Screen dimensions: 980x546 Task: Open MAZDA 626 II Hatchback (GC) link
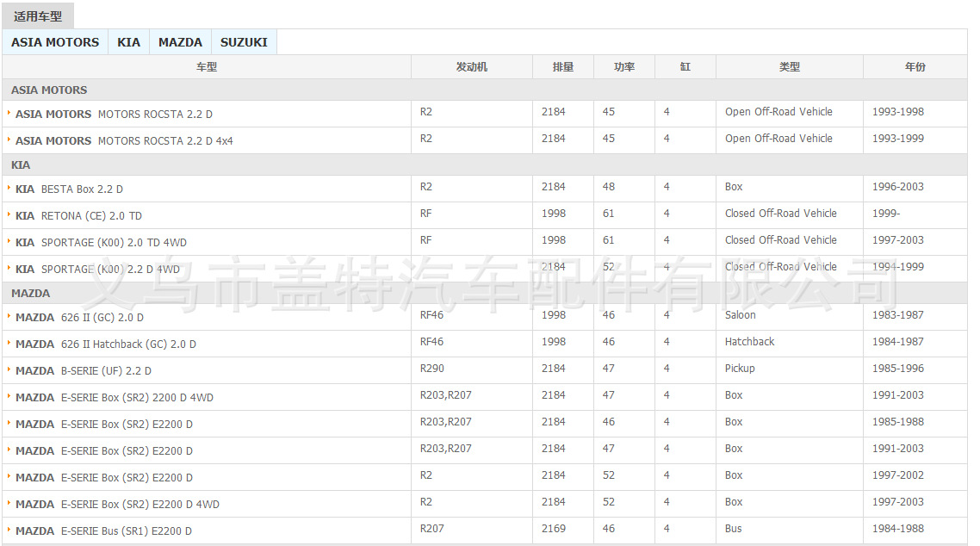[x=106, y=344]
